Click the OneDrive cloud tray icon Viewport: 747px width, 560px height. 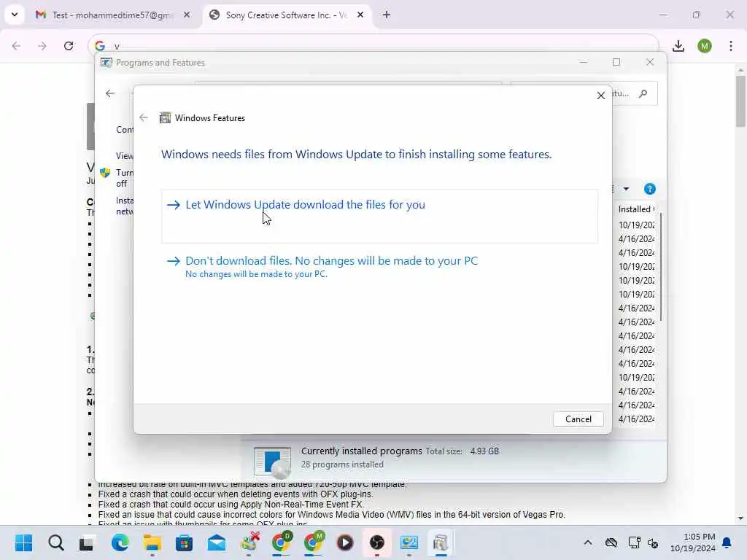[x=611, y=542]
